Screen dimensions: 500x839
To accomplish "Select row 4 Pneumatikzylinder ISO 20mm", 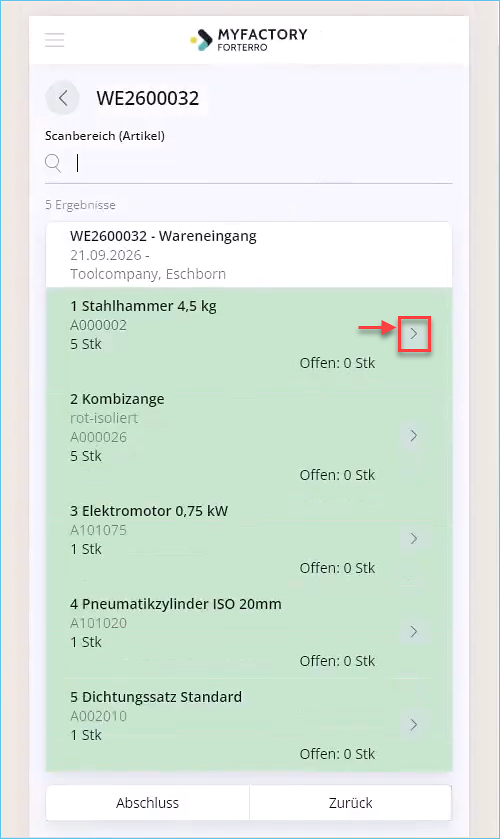I will point(249,632).
